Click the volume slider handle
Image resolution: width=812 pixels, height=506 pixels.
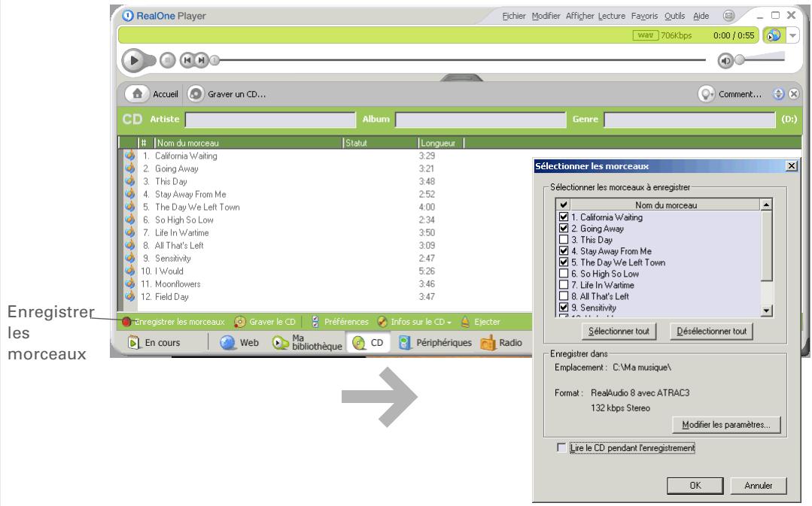point(740,60)
